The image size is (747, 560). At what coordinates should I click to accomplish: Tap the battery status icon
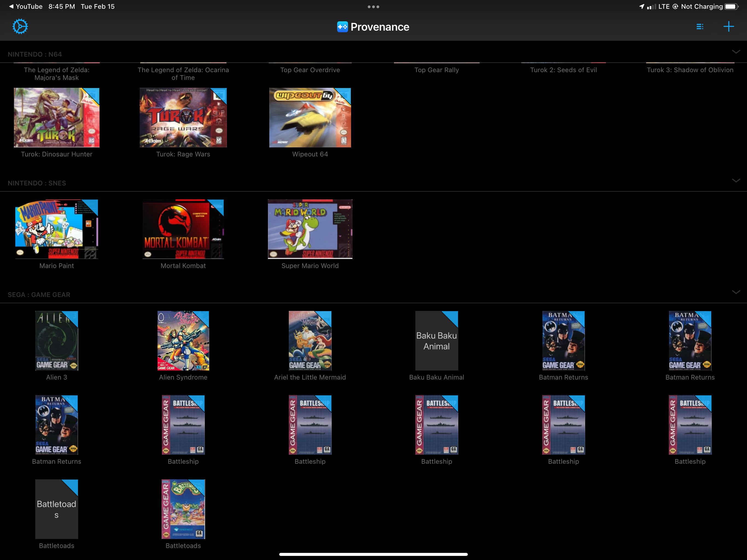pos(731,6)
